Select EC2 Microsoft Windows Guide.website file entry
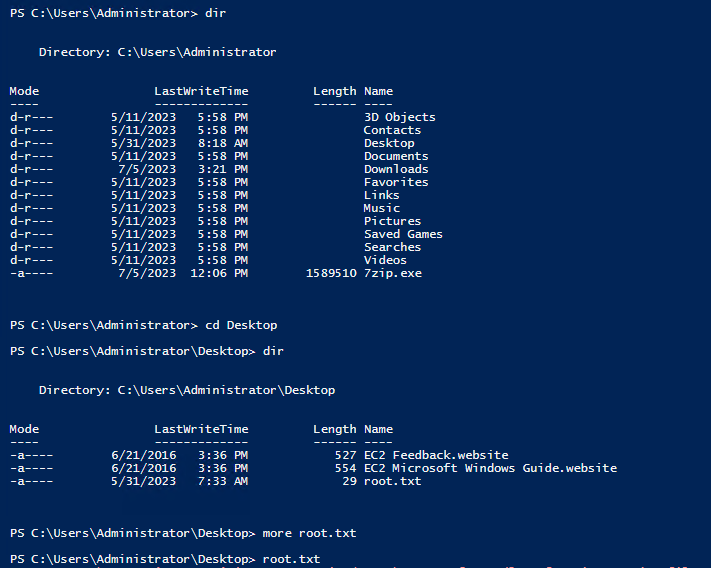The height and width of the screenshot is (568, 711). (490, 468)
